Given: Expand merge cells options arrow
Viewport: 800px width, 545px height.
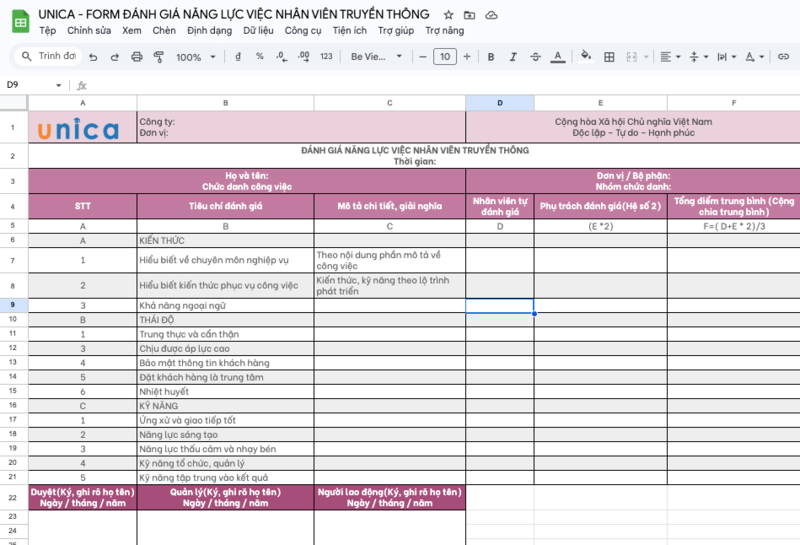Looking at the screenshot, I should tap(646, 57).
